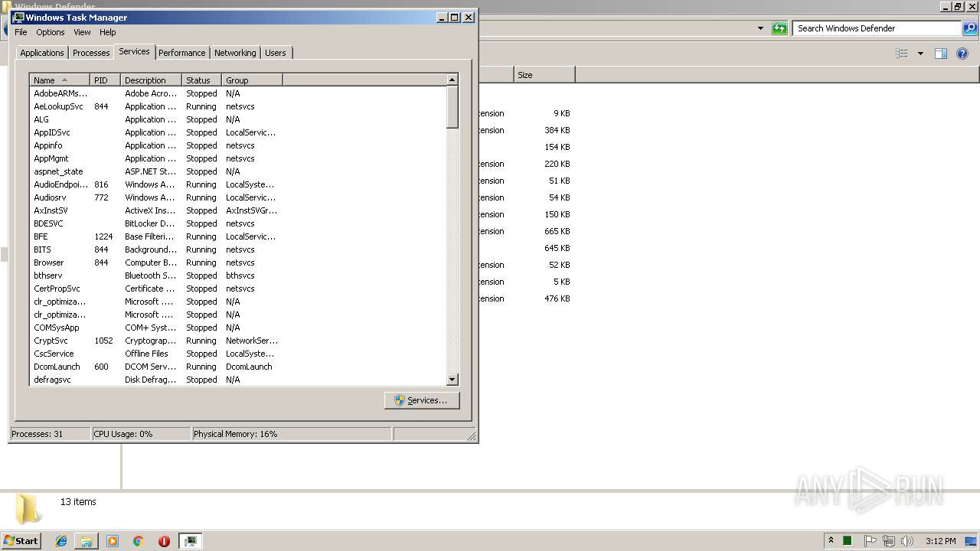Viewport: 980px width, 551px height.
Task: Sort services by Name column
Action: pyautogui.click(x=60, y=80)
